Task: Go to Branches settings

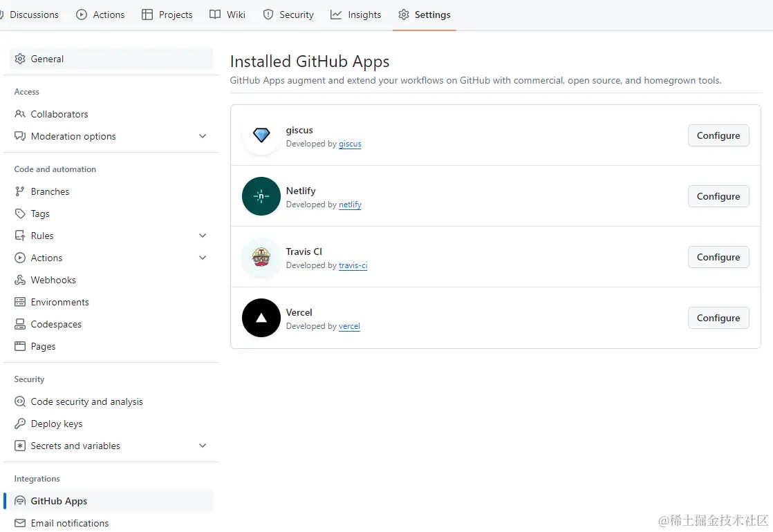Action: click(111, 191)
